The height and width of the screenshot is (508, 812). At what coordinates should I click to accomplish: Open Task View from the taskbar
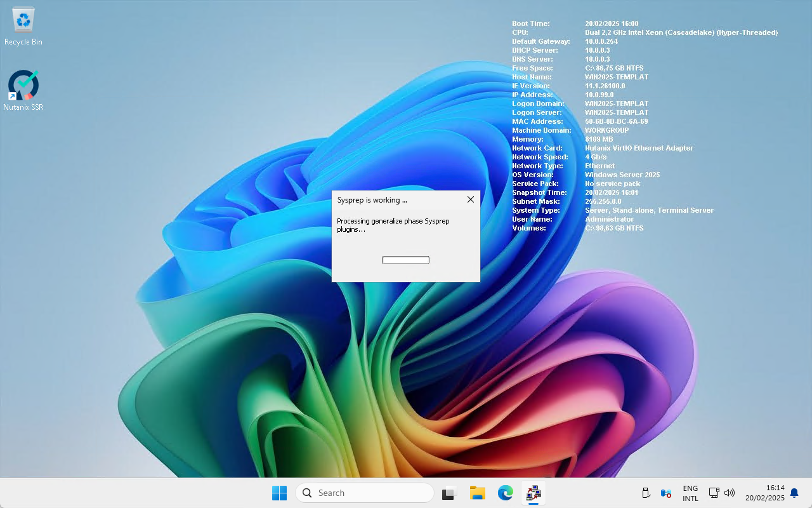click(x=449, y=493)
